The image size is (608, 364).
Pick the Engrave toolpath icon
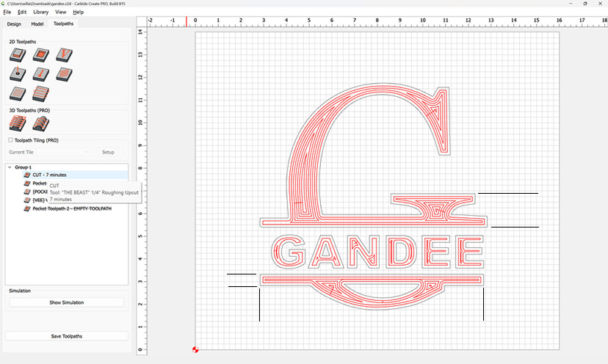[40, 74]
